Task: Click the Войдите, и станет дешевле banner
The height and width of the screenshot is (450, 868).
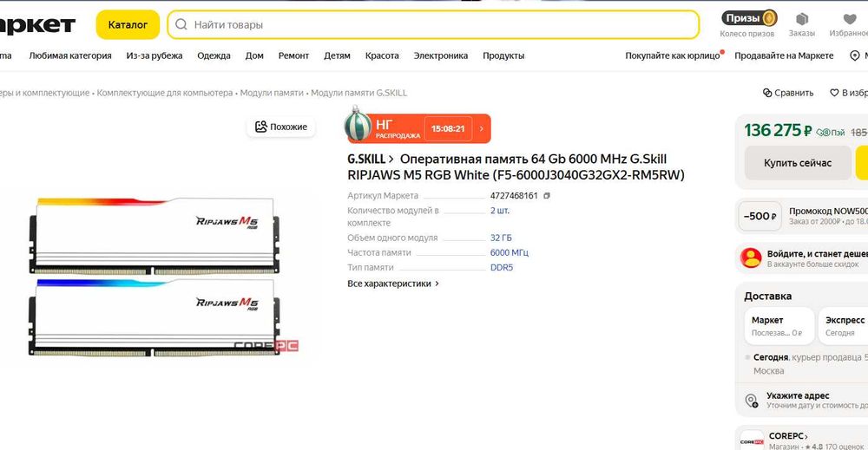Action: pyautogui.click(x=803, y=258)
